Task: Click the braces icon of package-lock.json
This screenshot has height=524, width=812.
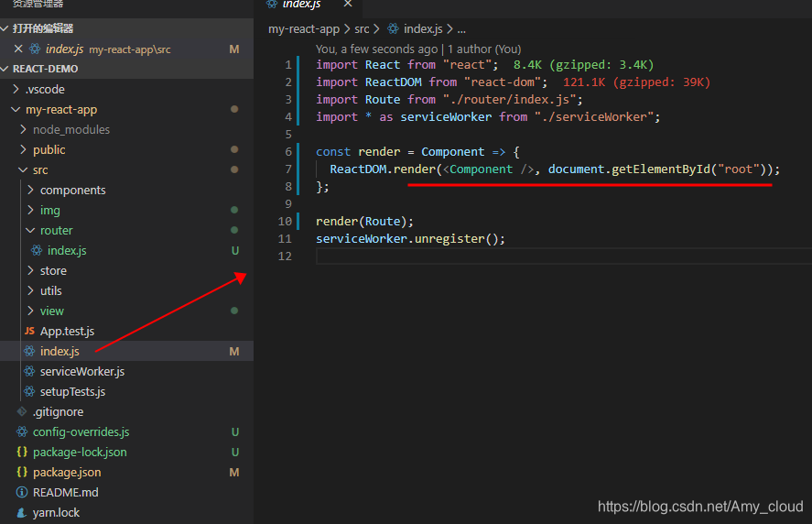Action: 22,452
